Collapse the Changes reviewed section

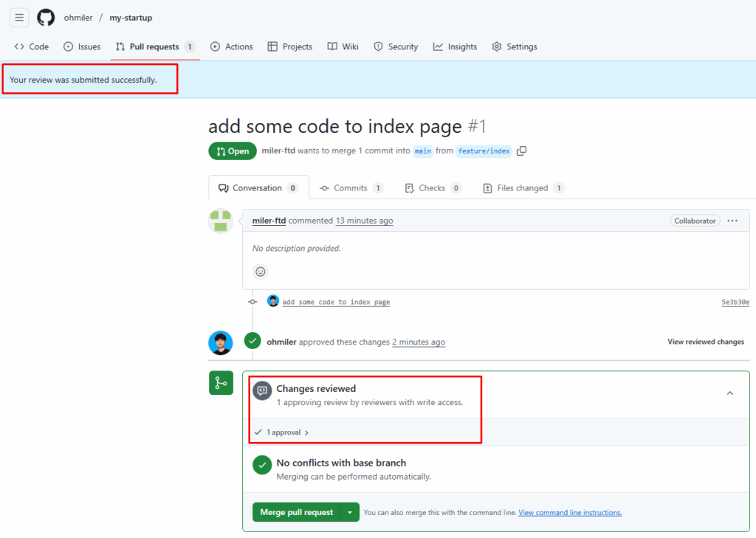(x=729, y=393)
